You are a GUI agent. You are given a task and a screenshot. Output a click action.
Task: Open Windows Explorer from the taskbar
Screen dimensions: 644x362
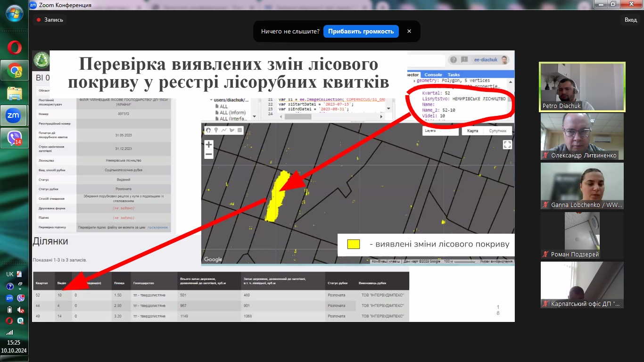pos(14,93)
